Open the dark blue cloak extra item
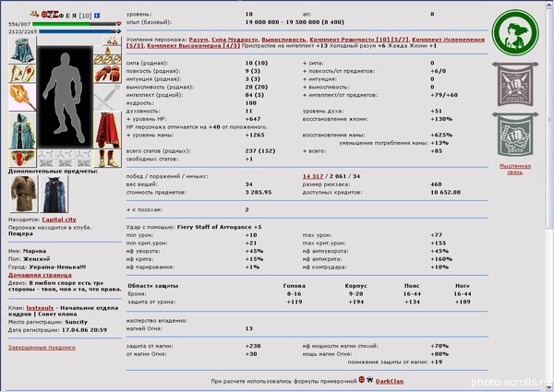 point(54,194)
